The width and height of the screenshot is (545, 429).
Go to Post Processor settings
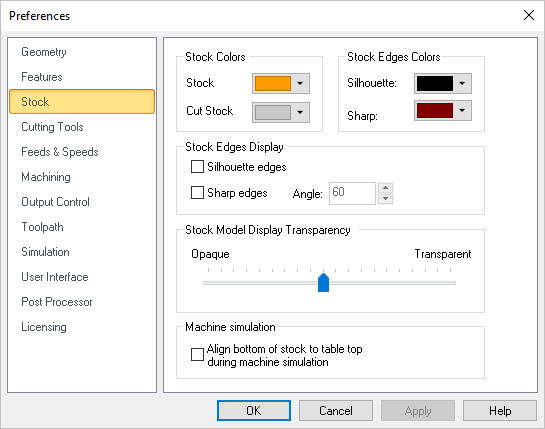click(x=57, y=302)
